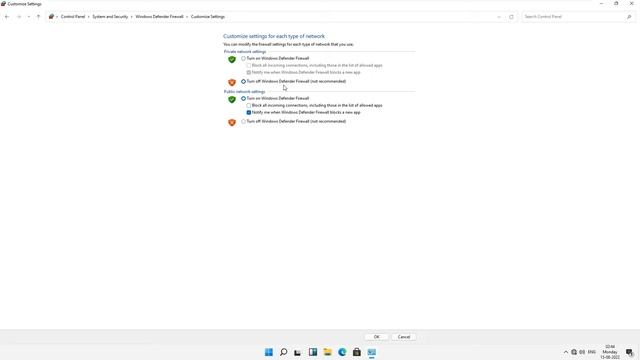
Task: Open the Windows Start menu
Action: coord(269,352)
